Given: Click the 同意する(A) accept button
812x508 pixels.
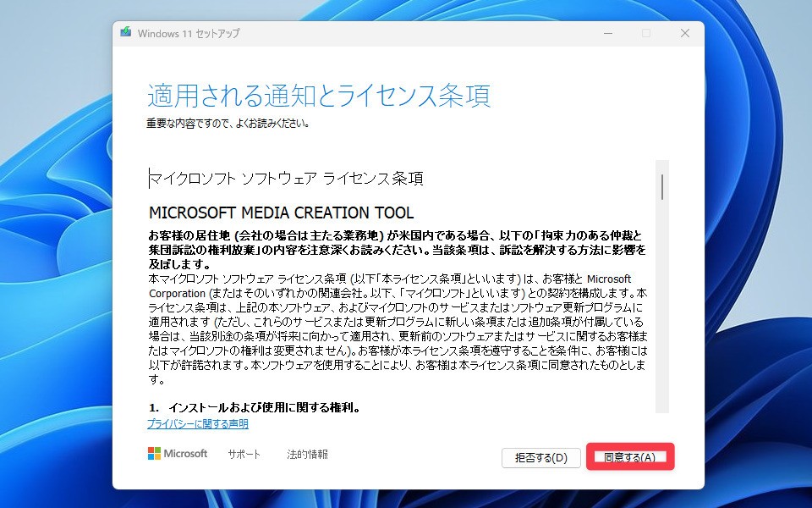Looking at the screenshot, I should 629,457.
